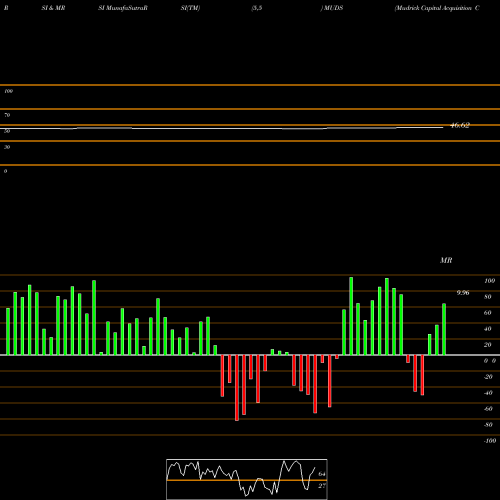The width and height of the screenshot is (500, 500).
Task: Click the MR value label 9.96
Action: coord(463,293)
